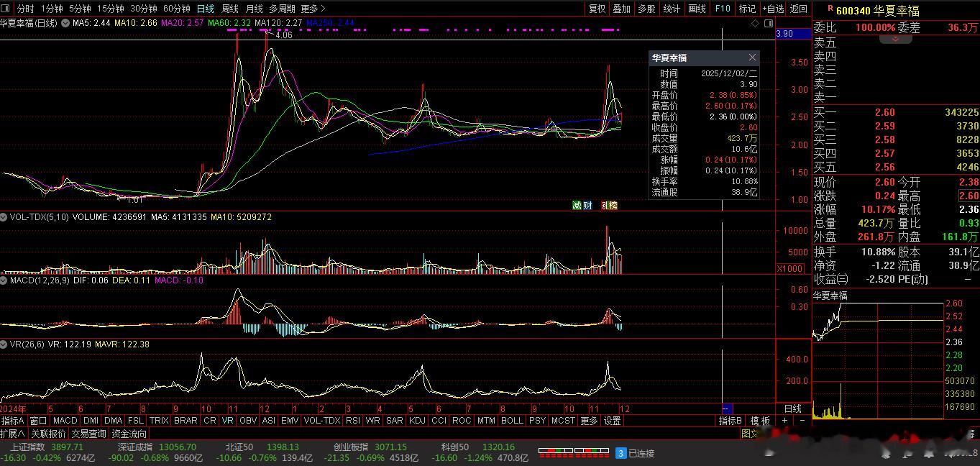The height and width of the screenshot is (466, 980).
Task: Click the 买一 price 2.60 row
Action: click(x=896, y=112)
